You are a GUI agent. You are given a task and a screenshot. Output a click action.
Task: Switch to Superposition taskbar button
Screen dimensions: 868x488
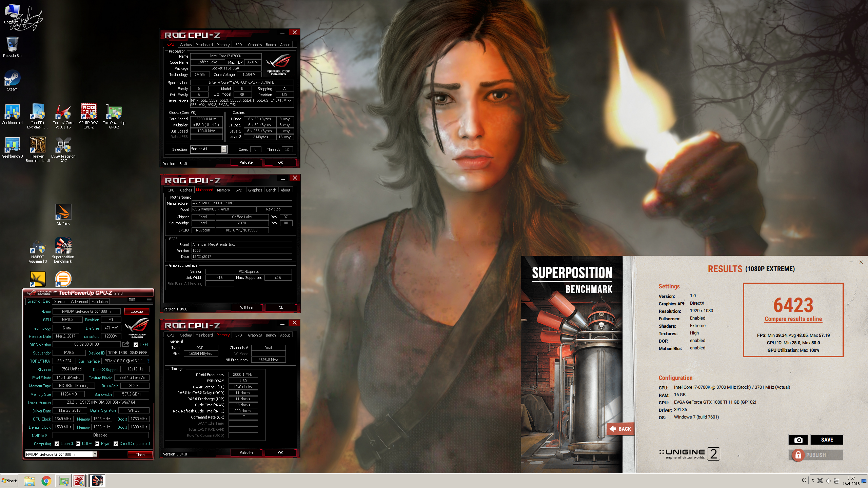pos(97,481)
